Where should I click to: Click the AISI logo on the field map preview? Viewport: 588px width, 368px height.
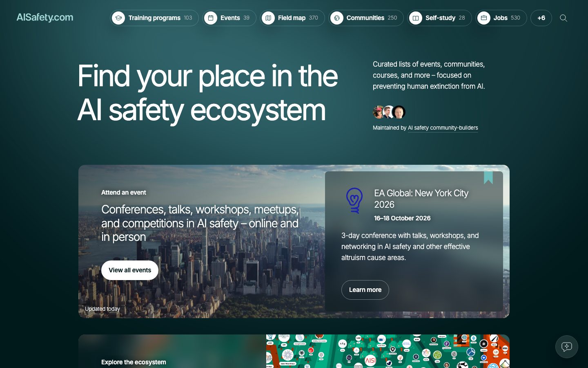[x=370, y=360]
